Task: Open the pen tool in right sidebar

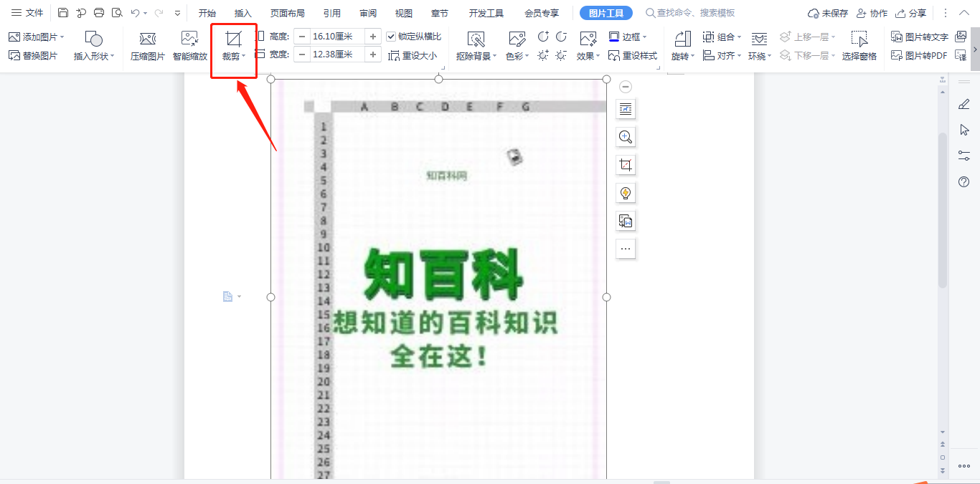Action: click(964, 104)
